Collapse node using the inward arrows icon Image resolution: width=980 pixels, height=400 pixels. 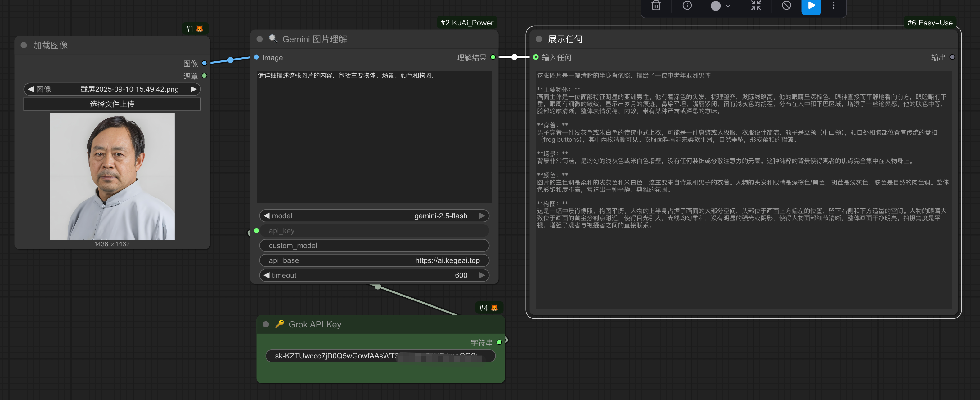point(756,5)
